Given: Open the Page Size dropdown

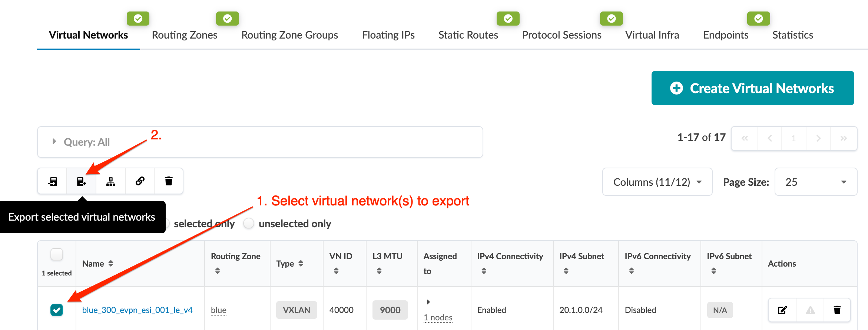Looking at the screenshot, I should pyautogui.click(x=815, y=182).
